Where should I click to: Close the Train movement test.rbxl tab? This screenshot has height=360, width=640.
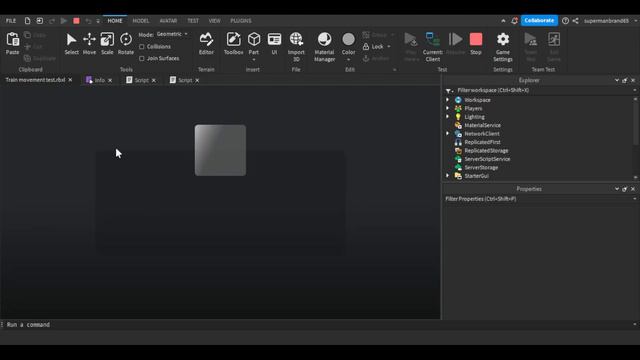(x=70, y=80)
